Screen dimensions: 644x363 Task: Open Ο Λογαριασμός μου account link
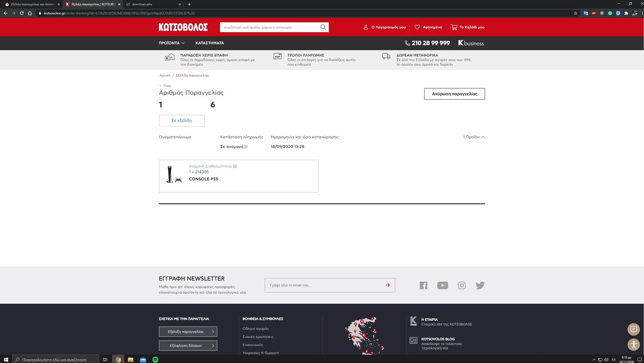pos(384,27)
